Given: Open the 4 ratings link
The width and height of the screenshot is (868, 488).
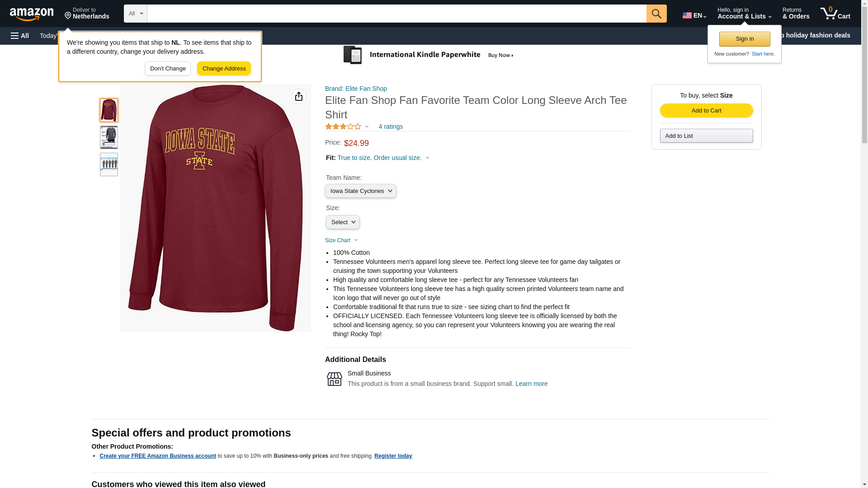Looking at the screenshot, I should pos(391,127).
